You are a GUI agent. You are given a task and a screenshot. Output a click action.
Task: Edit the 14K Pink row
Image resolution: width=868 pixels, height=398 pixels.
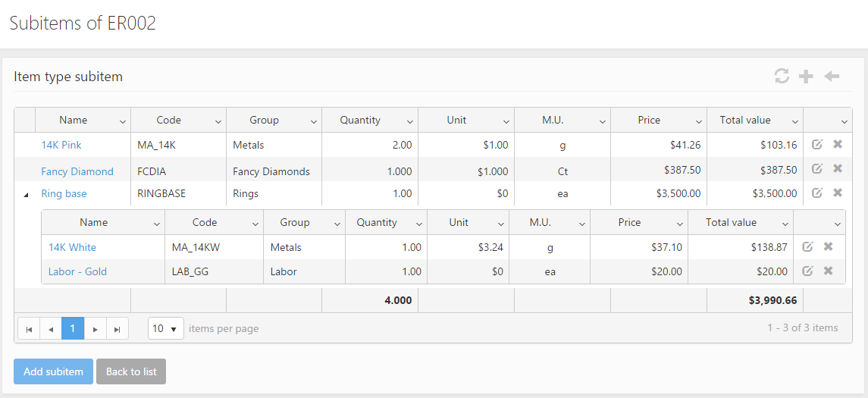pos(816,145)
